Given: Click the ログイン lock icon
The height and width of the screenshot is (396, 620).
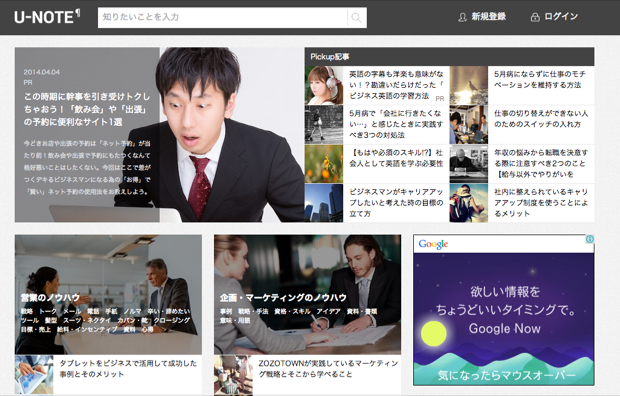Looking at the screenshot, I should (535, 17).
